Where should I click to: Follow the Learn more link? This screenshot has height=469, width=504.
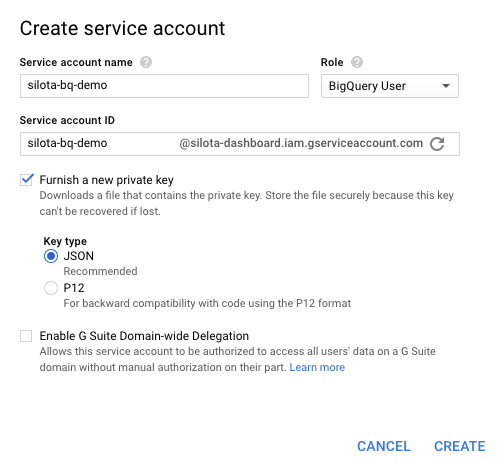coord(317,367)
